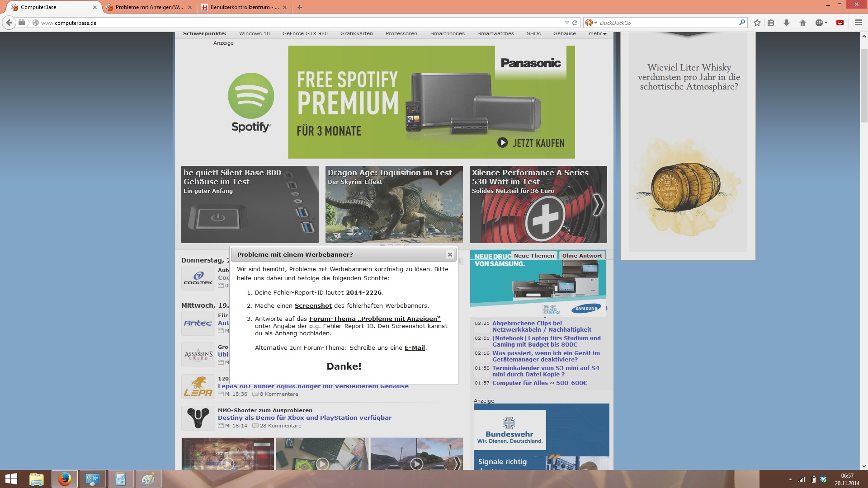The width and height of the screenshot is (868, 488).
Task: Open the Adblock Plus dropdown arrow
Action: point(826,23)
